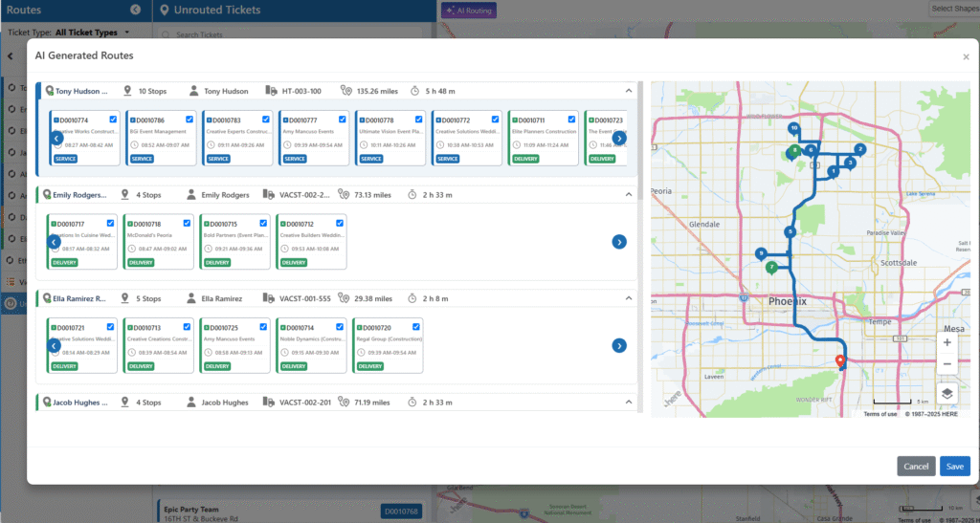Click map stop marker number 10
Screen dimensions: 980x523
(793, 129)
